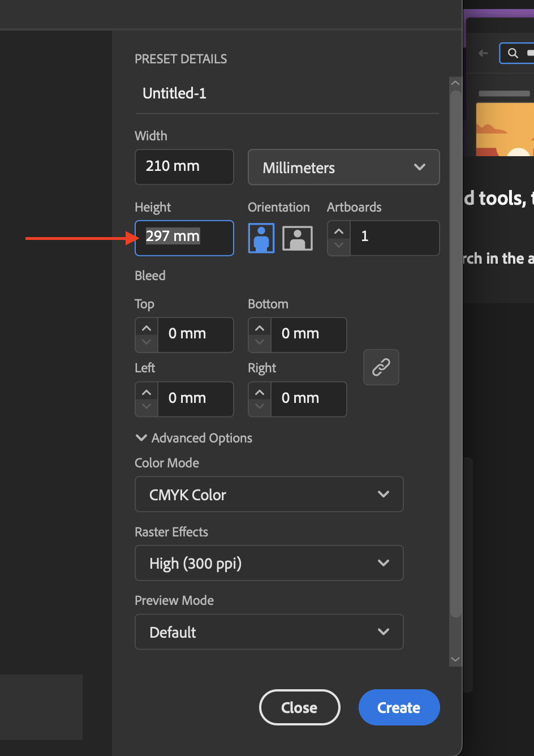Click the Create button
The width and height of the screenshot is (534, 756).
click(x=399, y=707)
